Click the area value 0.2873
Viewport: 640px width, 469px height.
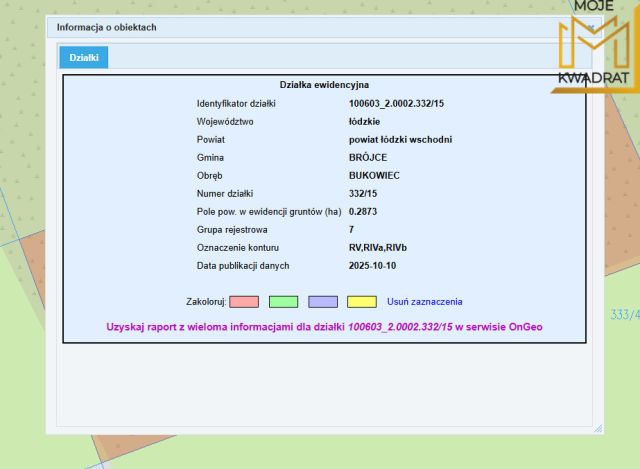click(x=363, y=211)
